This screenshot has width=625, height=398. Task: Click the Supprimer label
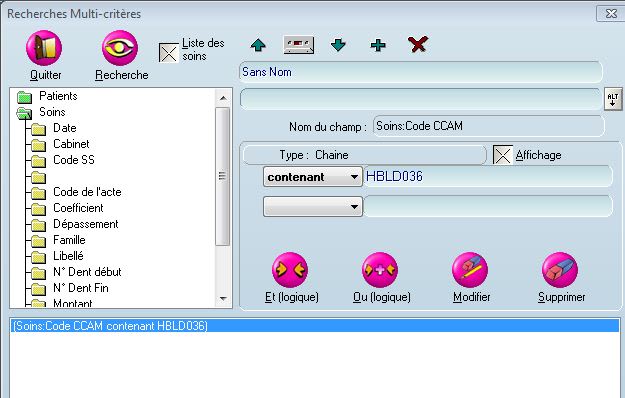click(x=562, y=297)
